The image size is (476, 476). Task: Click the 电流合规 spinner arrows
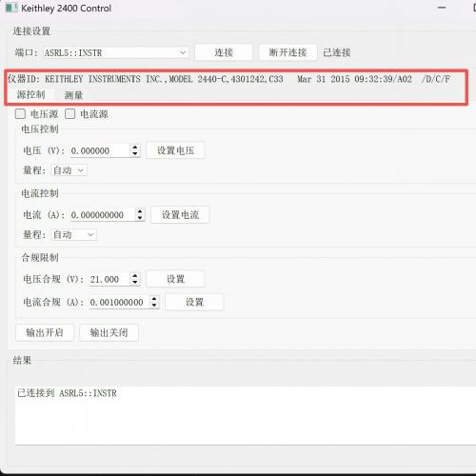pos(154,302)
